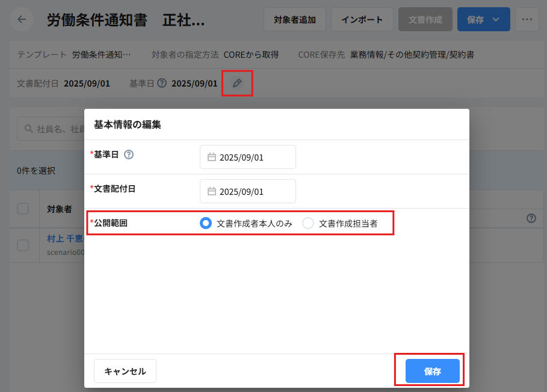Image resolution: width=547 pixels, height=392 pixels.
Task: Click calendar icon in 基準日 date field
Action: [212, 157]
